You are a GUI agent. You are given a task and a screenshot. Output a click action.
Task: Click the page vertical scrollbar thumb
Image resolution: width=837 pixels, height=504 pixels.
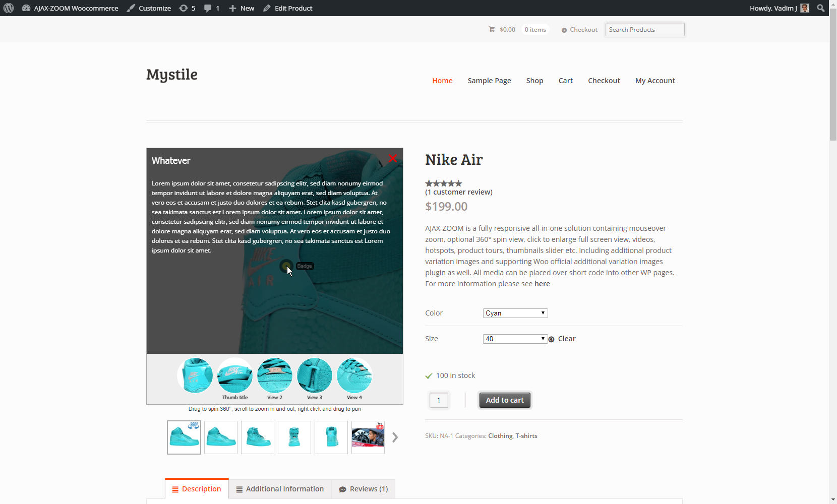click(x=833, y=75)
